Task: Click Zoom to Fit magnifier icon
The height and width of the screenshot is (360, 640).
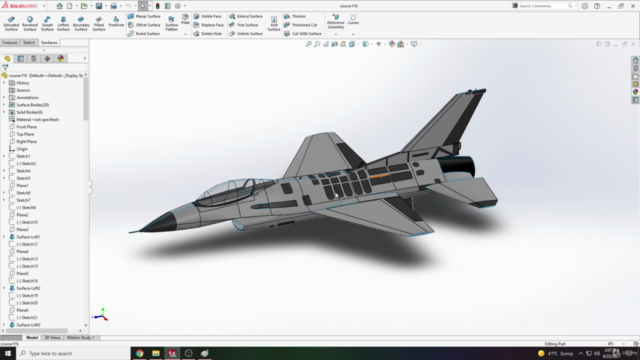Action: coord(309,44)
